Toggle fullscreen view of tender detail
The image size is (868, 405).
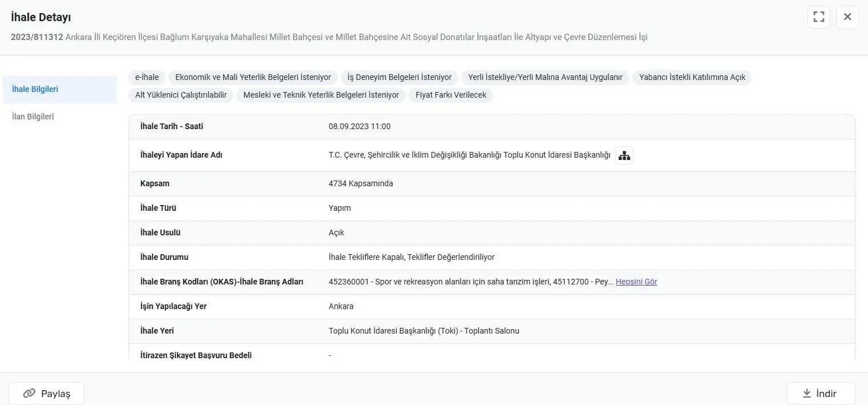818,17
